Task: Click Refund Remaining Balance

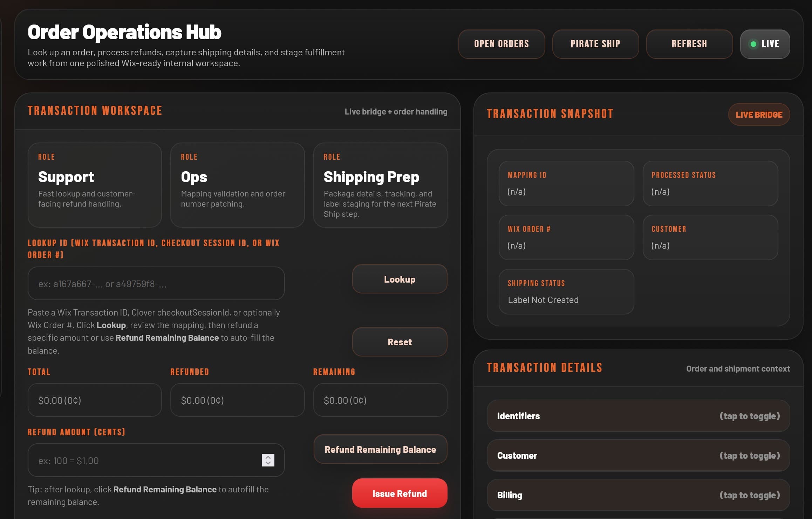Action: click(380, 449)
